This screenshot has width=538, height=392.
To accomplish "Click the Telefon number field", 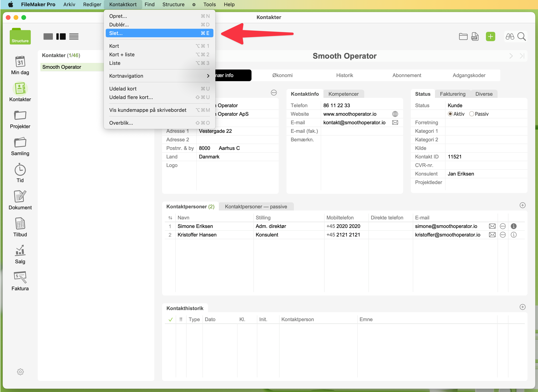I will 336,105.
